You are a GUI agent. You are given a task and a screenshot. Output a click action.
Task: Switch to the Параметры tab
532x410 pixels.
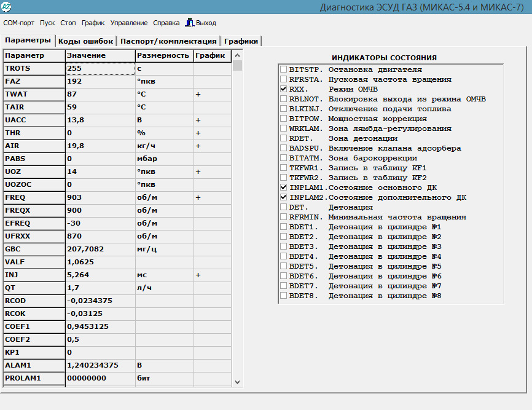click(x=28, y=40)
